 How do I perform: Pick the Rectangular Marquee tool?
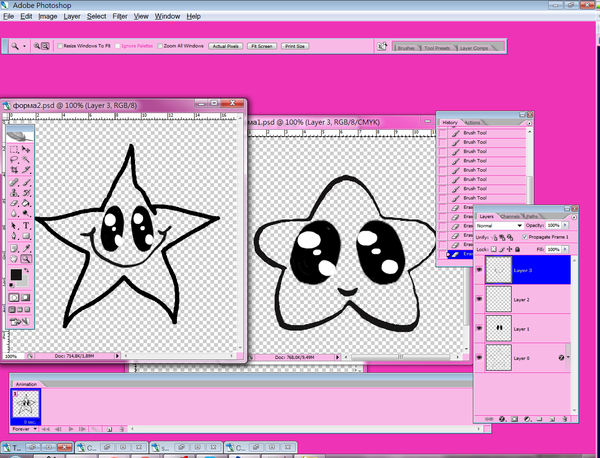pyautogui.click(x=14, y=149)
